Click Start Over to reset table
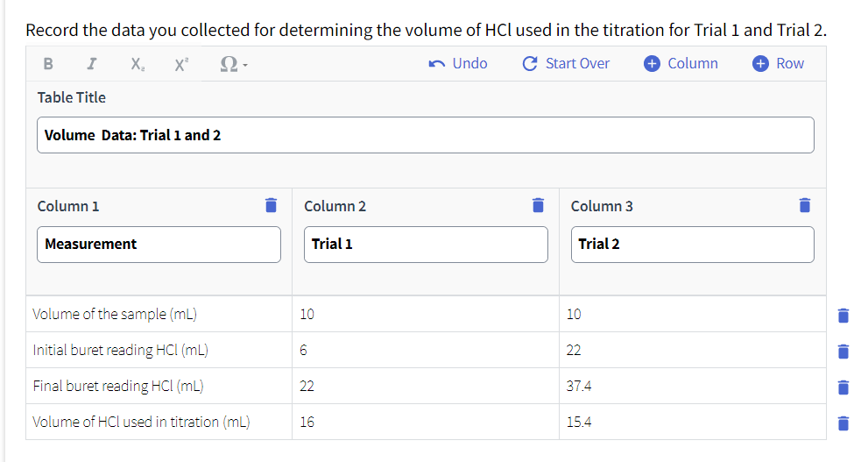The height and width of the screenshot is (462, 868). 566,64
